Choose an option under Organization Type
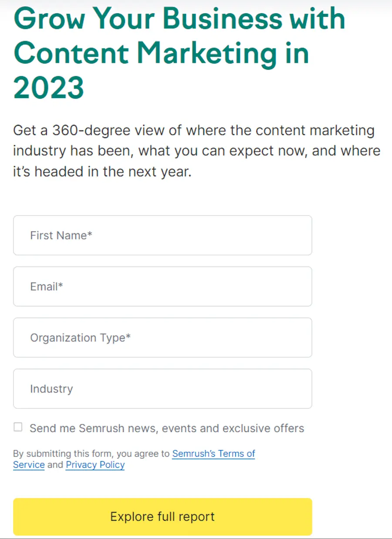The width and height of the screenshot is (392, 539). point(162,338)
